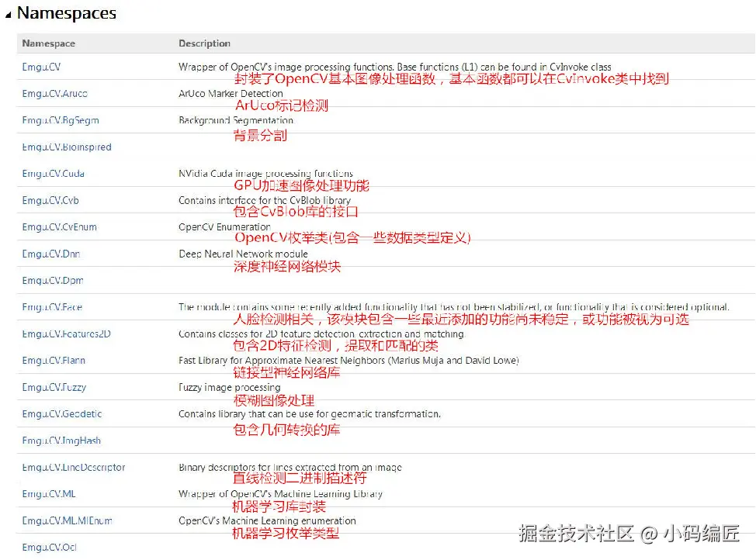Click the Namespaces section heading
This screenshot has height=560, width=756.
click(x=67, y=13)
